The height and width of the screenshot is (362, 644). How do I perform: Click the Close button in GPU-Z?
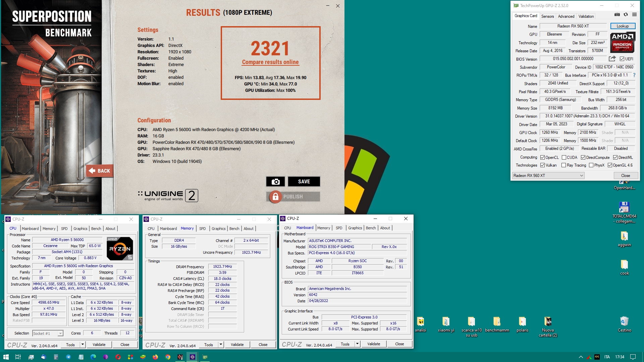[626, 176]
